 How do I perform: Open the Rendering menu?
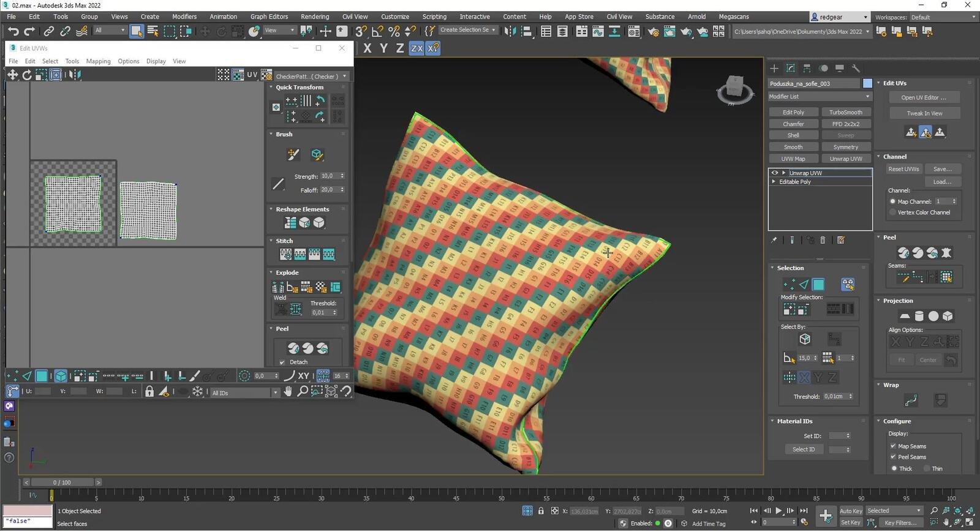(315, 17)
